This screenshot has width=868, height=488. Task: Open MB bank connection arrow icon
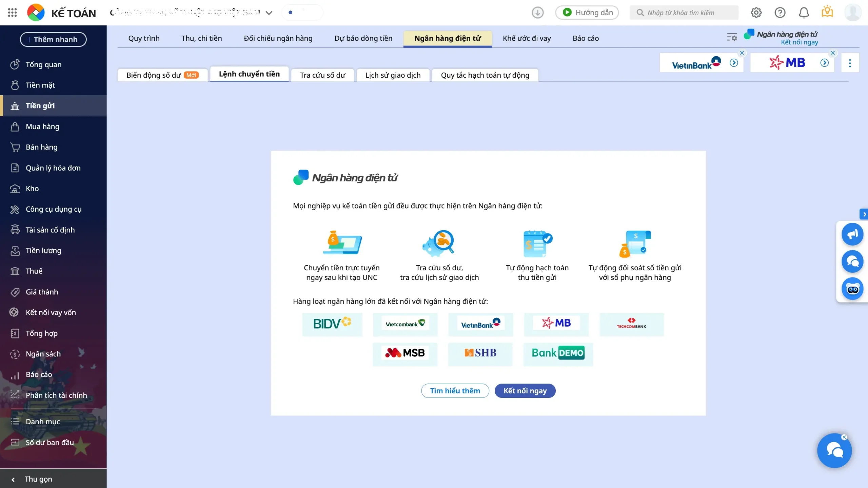(x=824, y=63)
